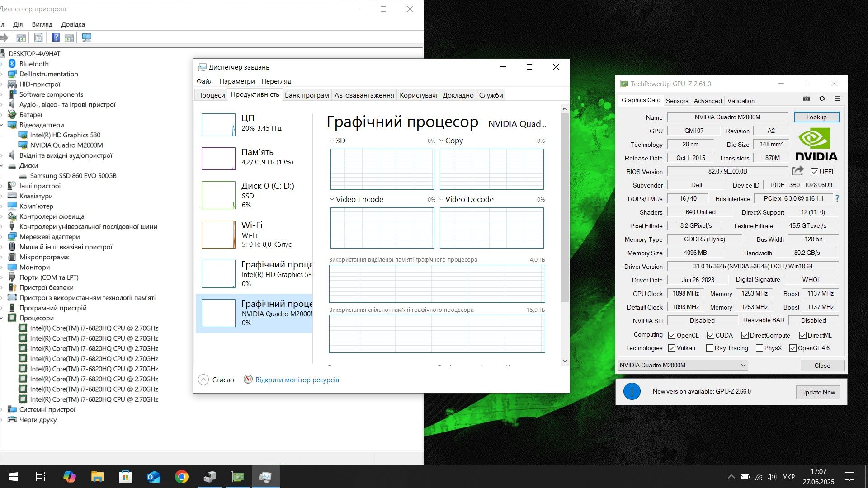Toggle CUDA checkbox
The image size is (868, 488).
(x=711, y=335)
